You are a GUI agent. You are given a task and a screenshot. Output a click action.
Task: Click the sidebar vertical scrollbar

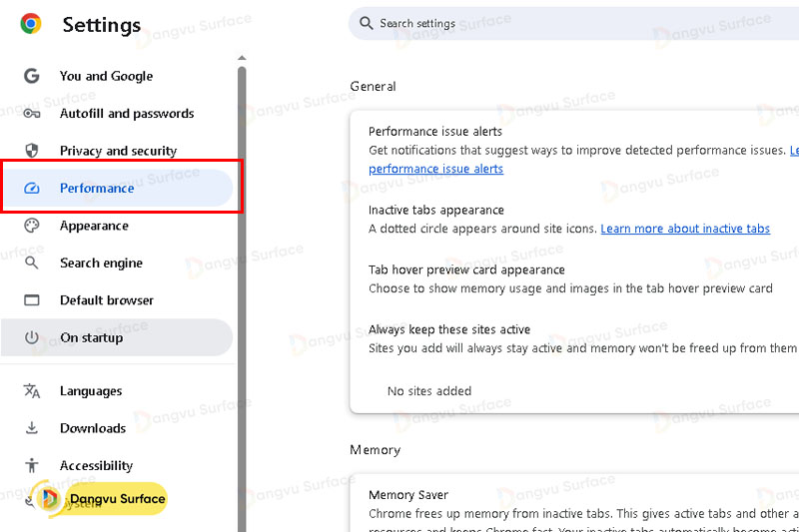(x=242, y=299)
